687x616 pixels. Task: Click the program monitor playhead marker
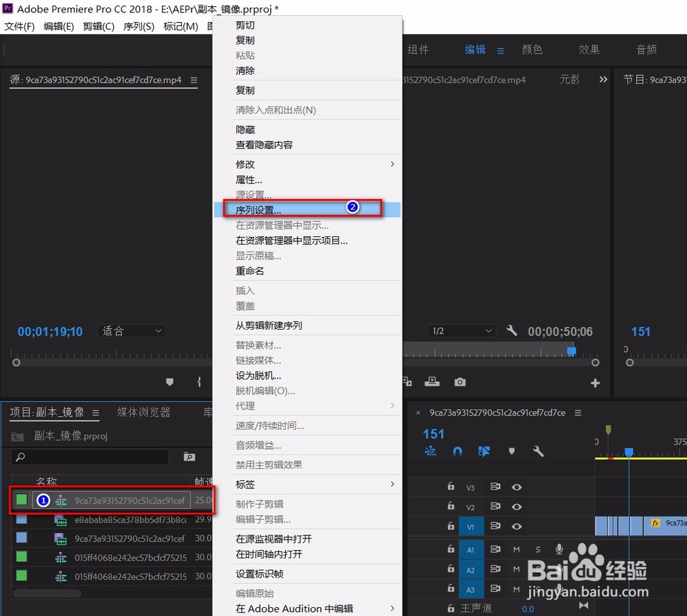572,351
